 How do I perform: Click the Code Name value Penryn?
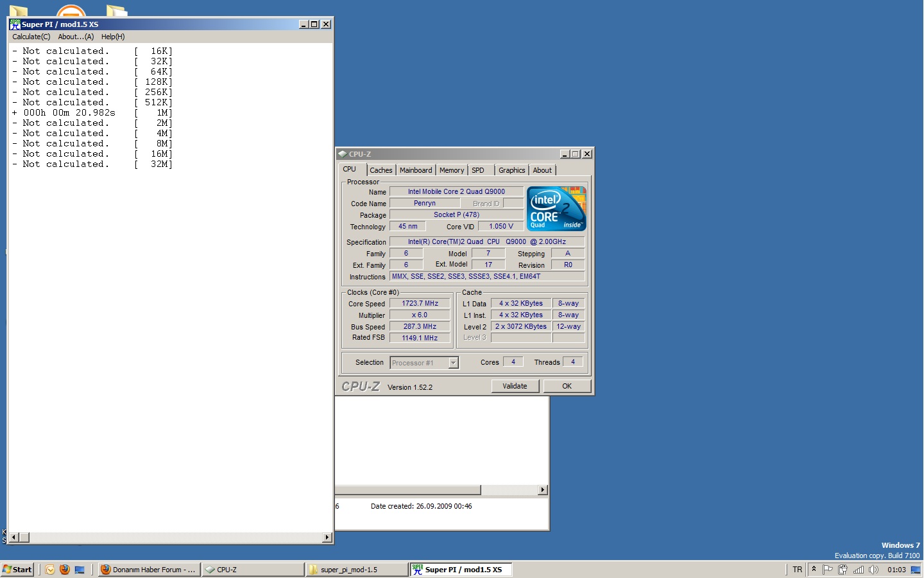[x=425, y=203]
